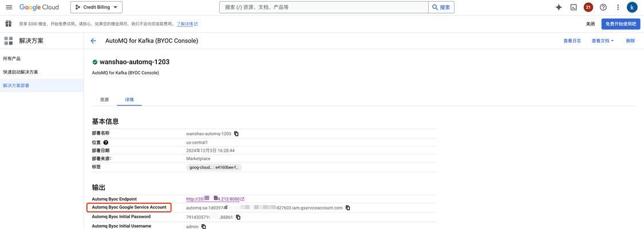Click the Automq Byoc Initial Password label
This screenshot has width=644, height=229.
(x=121, y=216)
